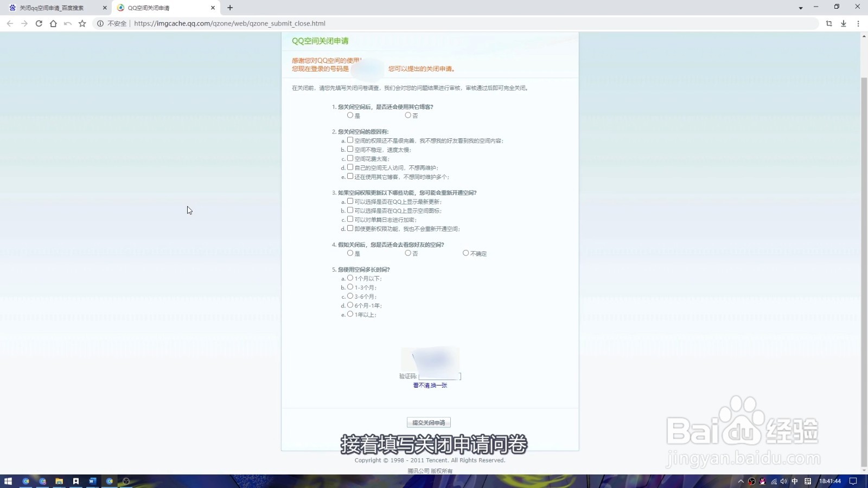Image resolution: width=868 pixels, height=488 pixels.
Task: Check reason d: 自己的空间无人访问
Action: [x=350, y=167]
